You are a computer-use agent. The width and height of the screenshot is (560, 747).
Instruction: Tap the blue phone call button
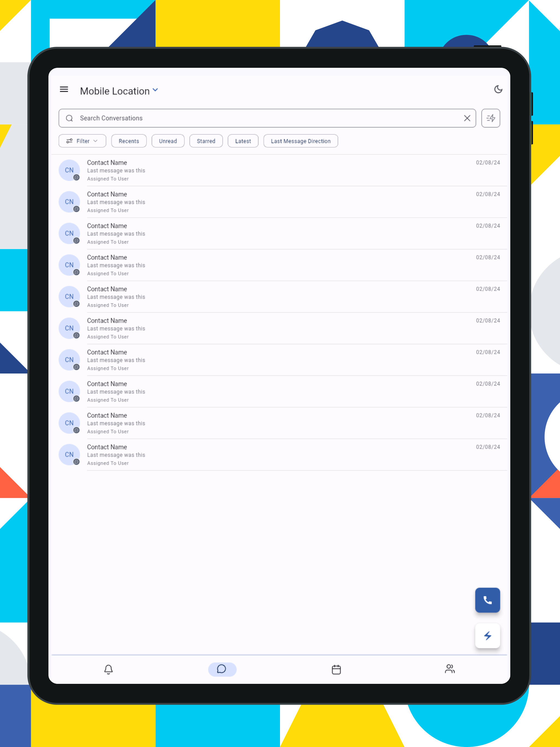click(487, 600)
